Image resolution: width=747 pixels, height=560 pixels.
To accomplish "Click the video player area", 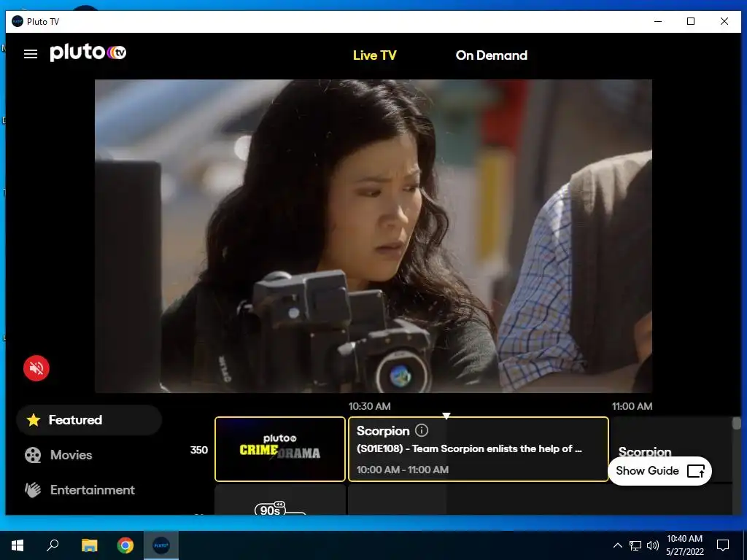I will 373,236.
